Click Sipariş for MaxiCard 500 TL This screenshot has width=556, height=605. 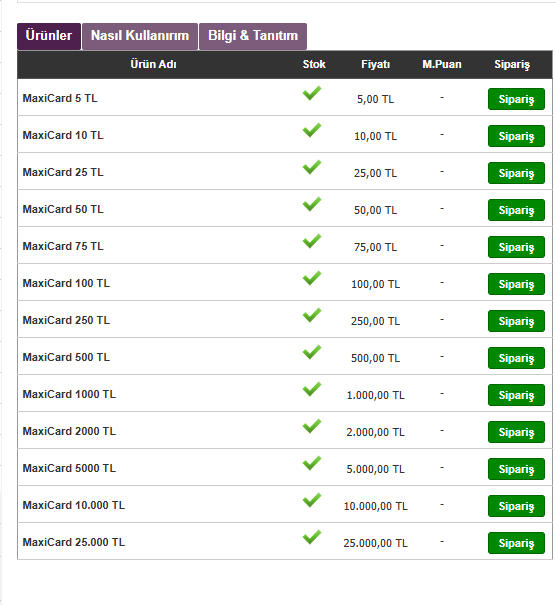(516, 358)
